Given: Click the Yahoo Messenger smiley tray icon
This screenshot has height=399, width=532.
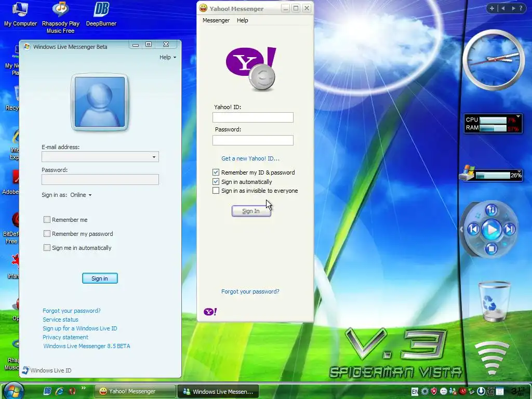Looking at the screenshot, I should click(x=444, y=391).
